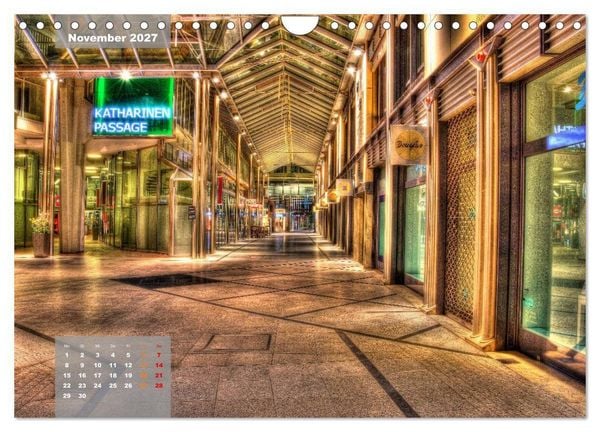
Task: Select day 18 in the calendar grid
Action: [x=113, y=376]
